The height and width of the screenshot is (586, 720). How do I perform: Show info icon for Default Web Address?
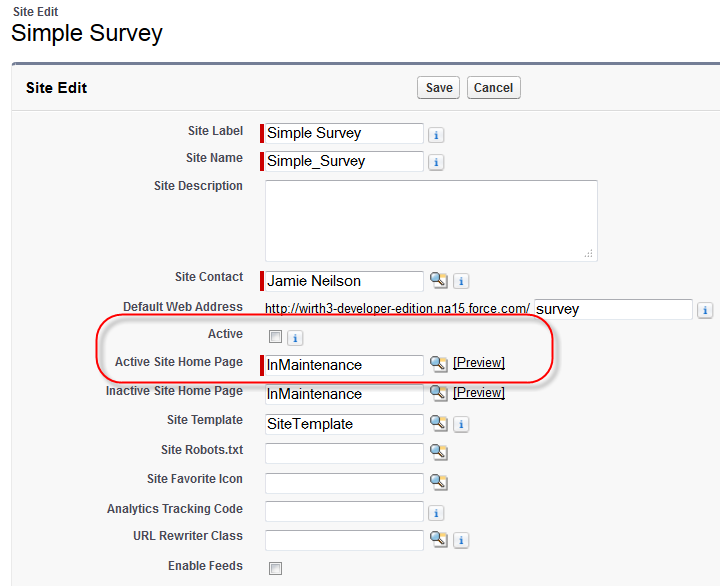tap(705, 310)
